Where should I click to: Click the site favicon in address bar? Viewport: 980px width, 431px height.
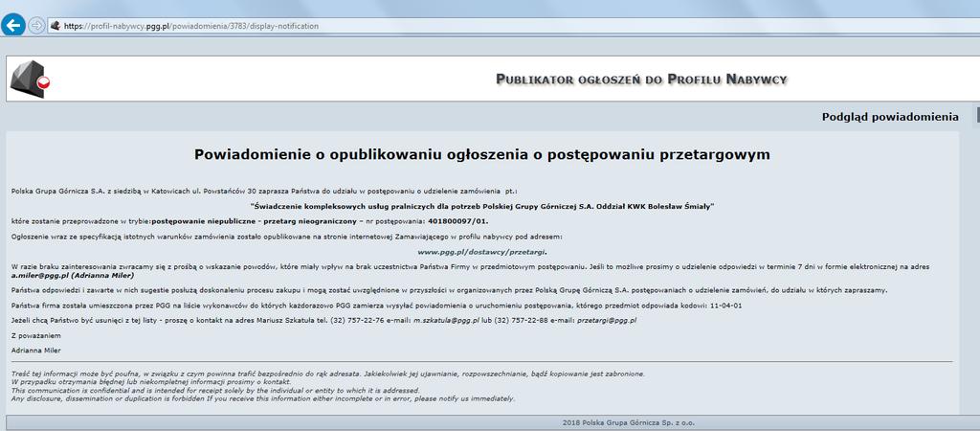pyautogui.click(x=55, y=26)
